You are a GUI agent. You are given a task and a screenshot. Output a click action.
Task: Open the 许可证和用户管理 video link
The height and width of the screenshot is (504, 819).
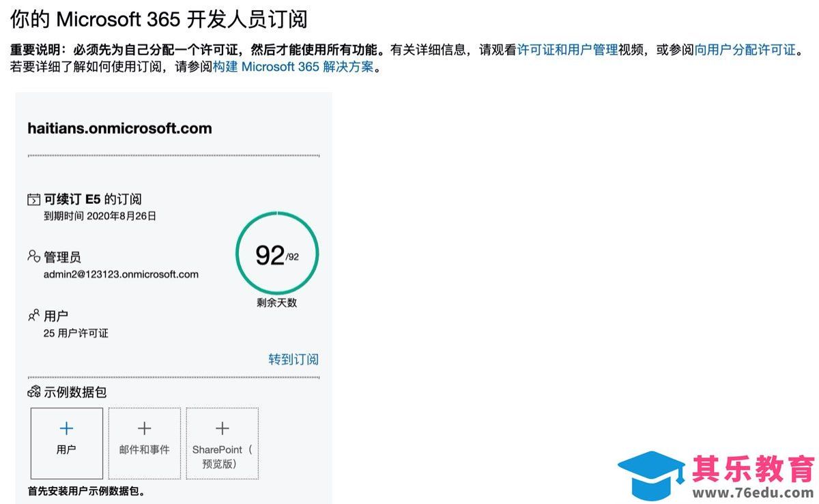pos(568,50)
